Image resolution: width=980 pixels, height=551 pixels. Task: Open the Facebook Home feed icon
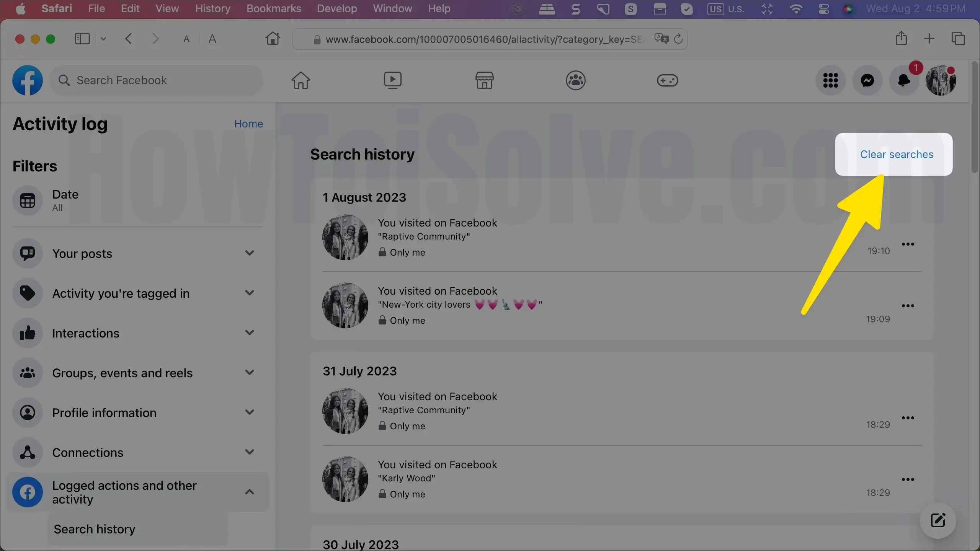coord(301,80)
